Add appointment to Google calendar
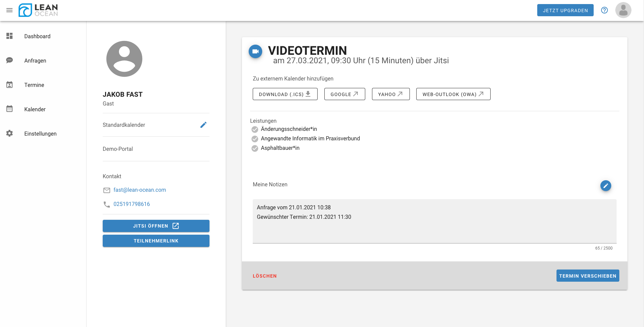Viewport: 644px width, 327px height. coord(344,94)
